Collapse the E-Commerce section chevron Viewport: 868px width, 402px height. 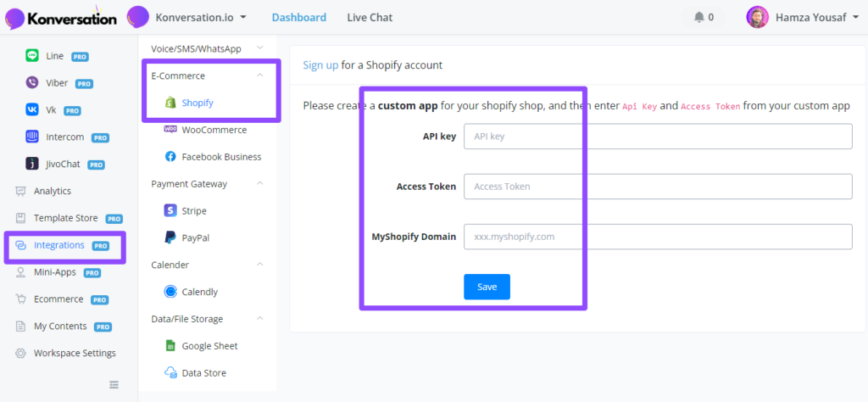tap(260, 75)
